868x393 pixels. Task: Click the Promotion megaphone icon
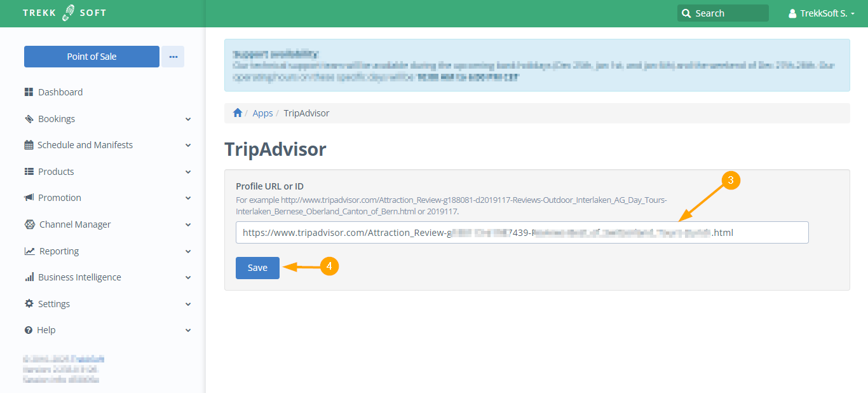[x=29, y=198]
